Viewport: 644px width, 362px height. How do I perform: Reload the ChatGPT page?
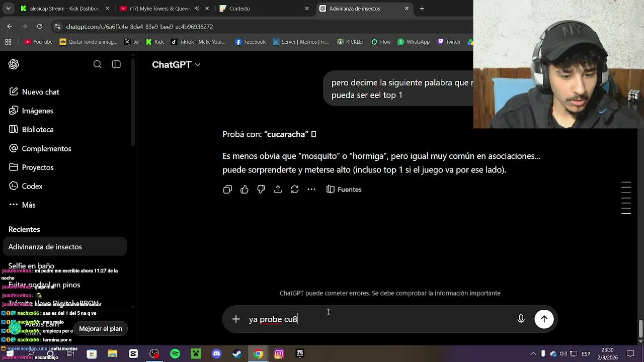40,26
